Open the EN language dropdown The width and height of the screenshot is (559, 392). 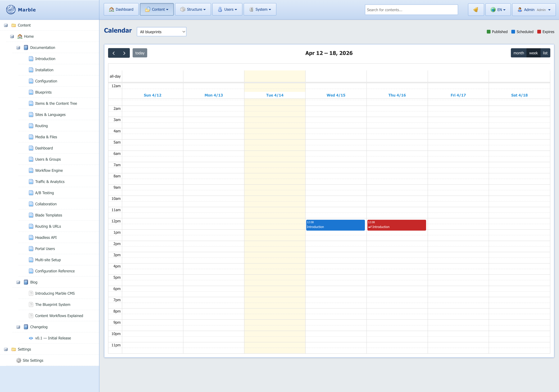click(x=498, y=9)
